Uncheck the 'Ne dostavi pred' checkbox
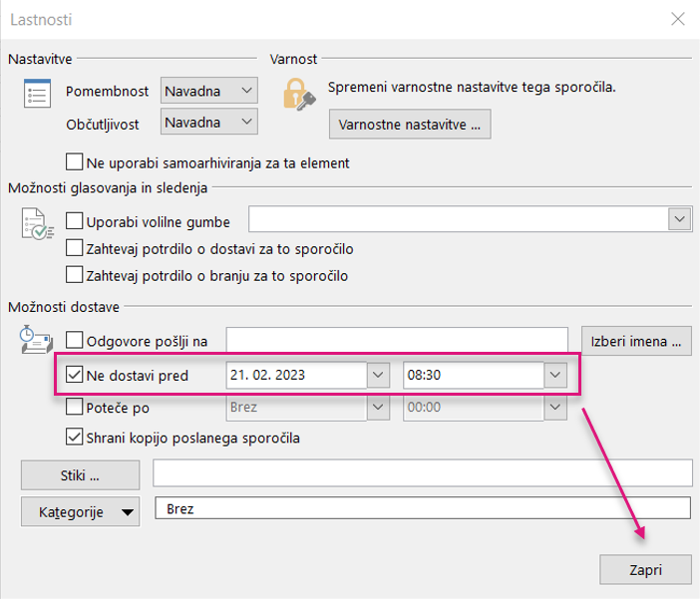Viewport: 700px width, 599px height. pos(74,375)
